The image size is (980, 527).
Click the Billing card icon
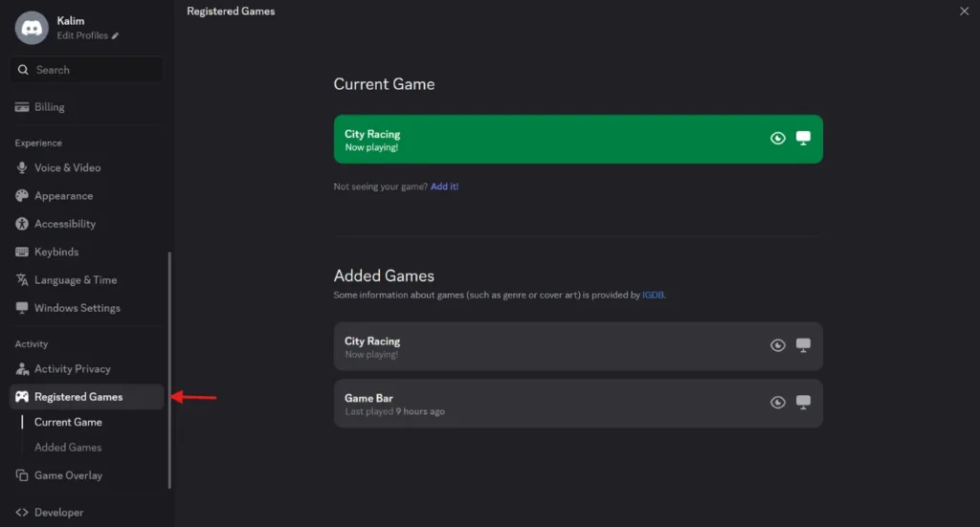point(22,107)
